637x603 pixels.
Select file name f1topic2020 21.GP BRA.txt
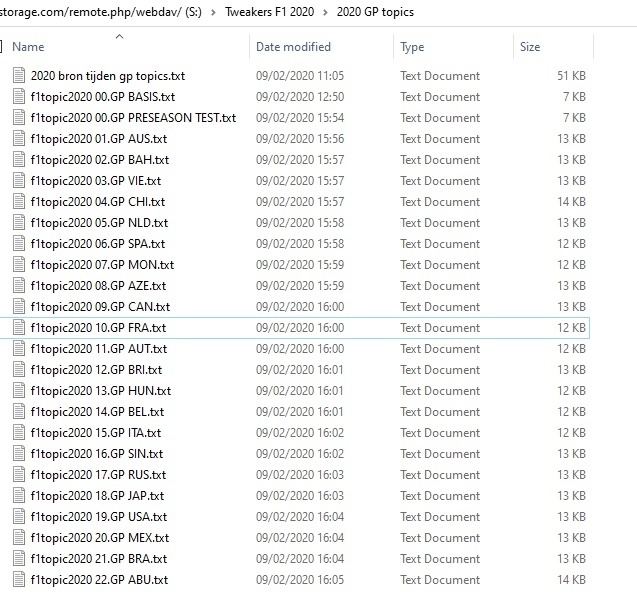[99, 559]
